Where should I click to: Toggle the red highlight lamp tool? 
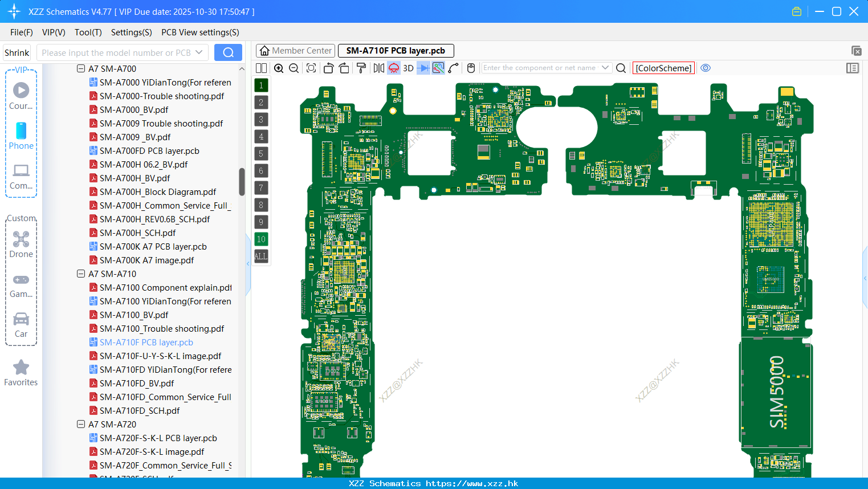(394, 68)
